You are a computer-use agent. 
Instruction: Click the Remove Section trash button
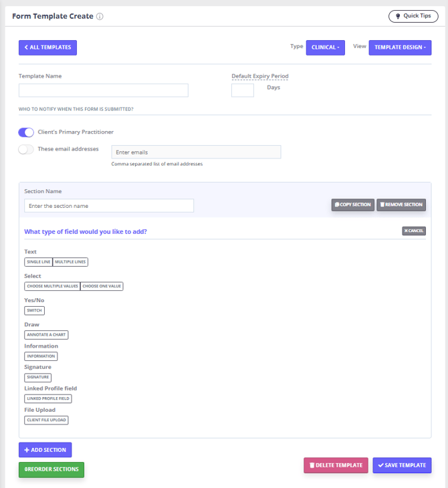click(401, 205)
